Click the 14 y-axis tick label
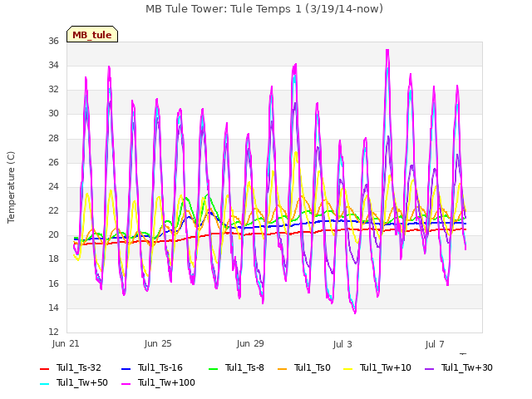This screenshot has width=532, height=399. [53, 308]
